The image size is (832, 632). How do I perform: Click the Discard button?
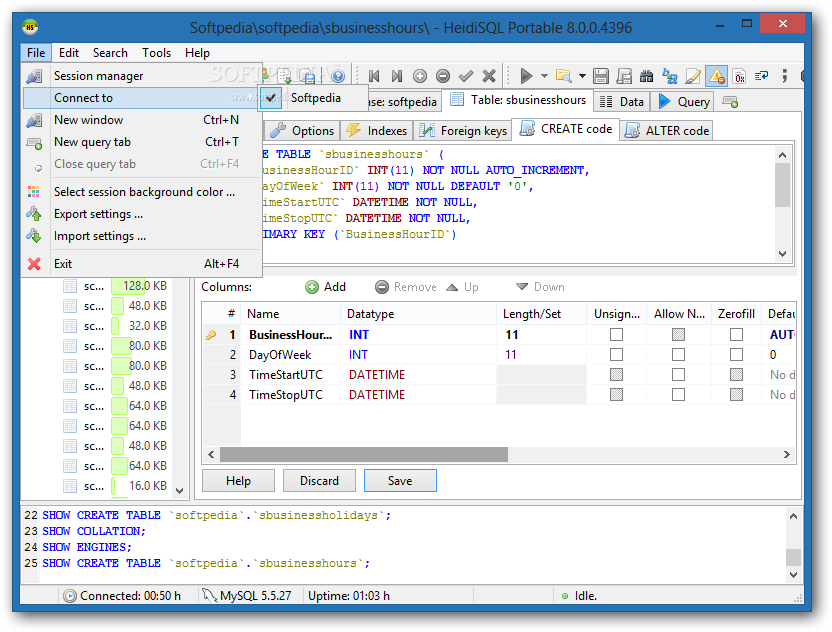tap(319, 481)
